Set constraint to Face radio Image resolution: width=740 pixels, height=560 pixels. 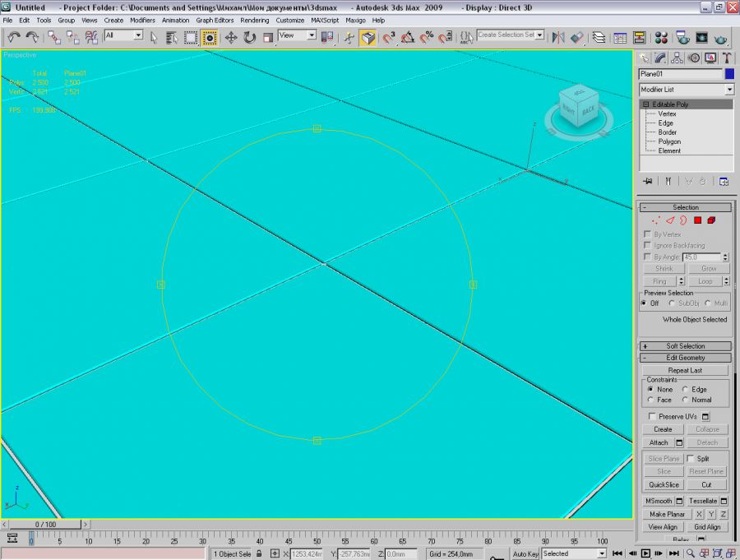pos(650,400)
